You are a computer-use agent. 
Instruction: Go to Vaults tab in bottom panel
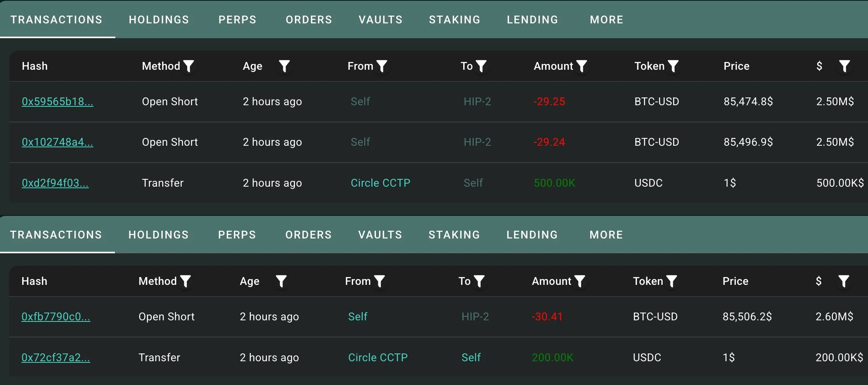click(380, 235)
